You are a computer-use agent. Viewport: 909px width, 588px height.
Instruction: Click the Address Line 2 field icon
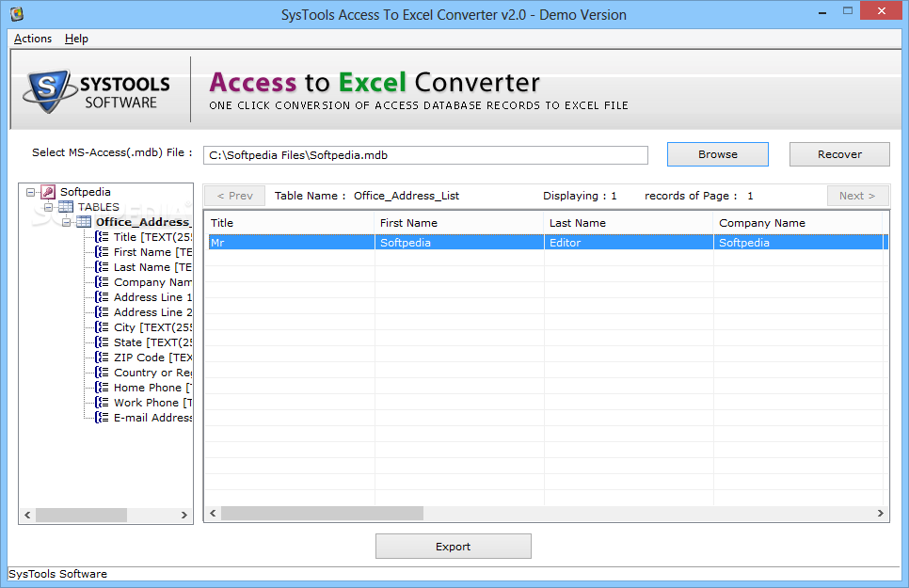[x=102, y=312]
